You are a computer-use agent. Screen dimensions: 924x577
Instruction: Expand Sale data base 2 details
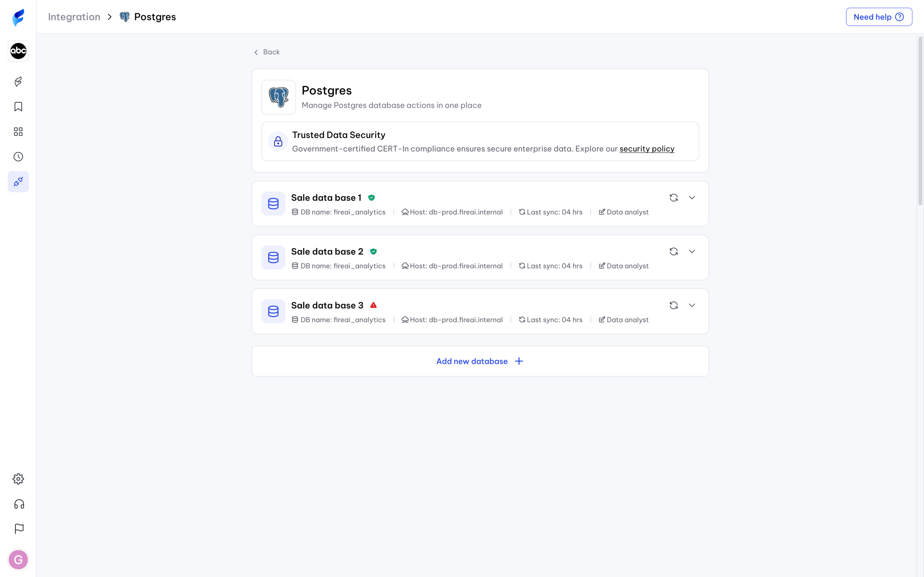tap(692, 251)
